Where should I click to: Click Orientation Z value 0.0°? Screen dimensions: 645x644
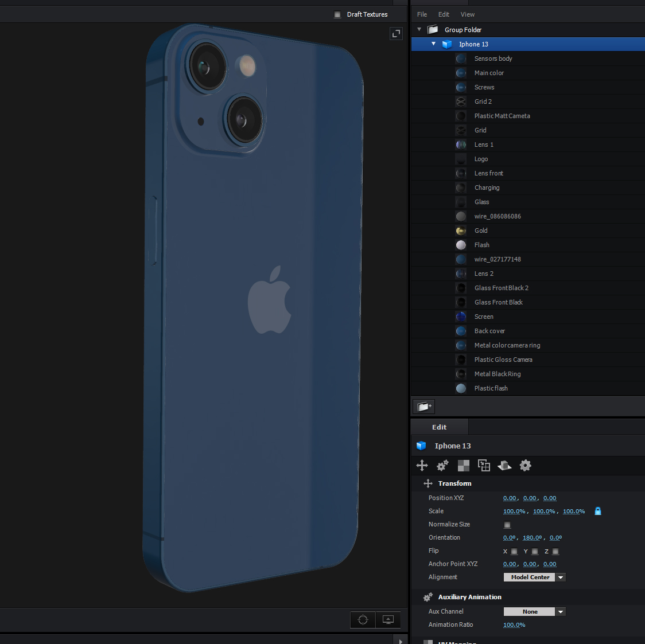click(555, 537)
